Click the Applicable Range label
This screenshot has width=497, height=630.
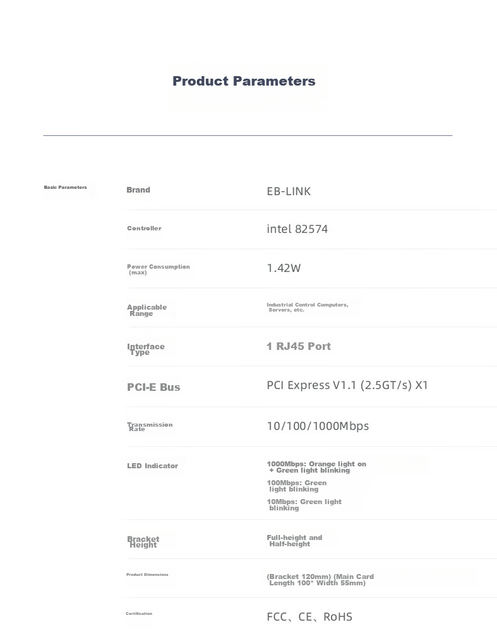click(x=147, y=310)
